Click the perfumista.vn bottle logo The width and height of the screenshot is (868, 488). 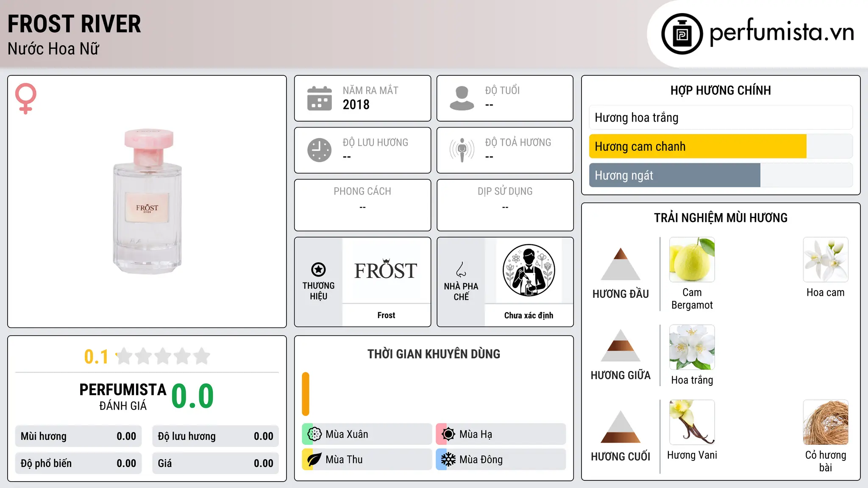tap(682, 34)
